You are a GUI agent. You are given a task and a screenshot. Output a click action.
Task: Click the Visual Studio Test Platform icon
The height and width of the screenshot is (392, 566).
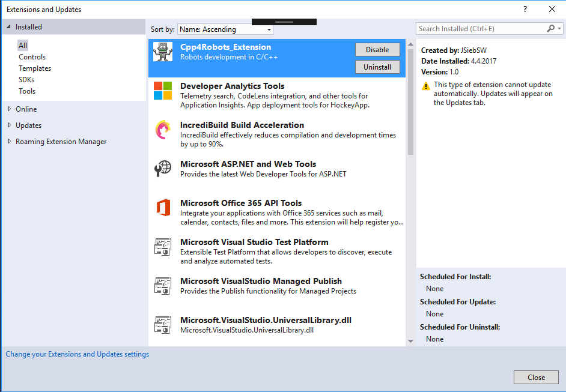click(x=162, y=247)
